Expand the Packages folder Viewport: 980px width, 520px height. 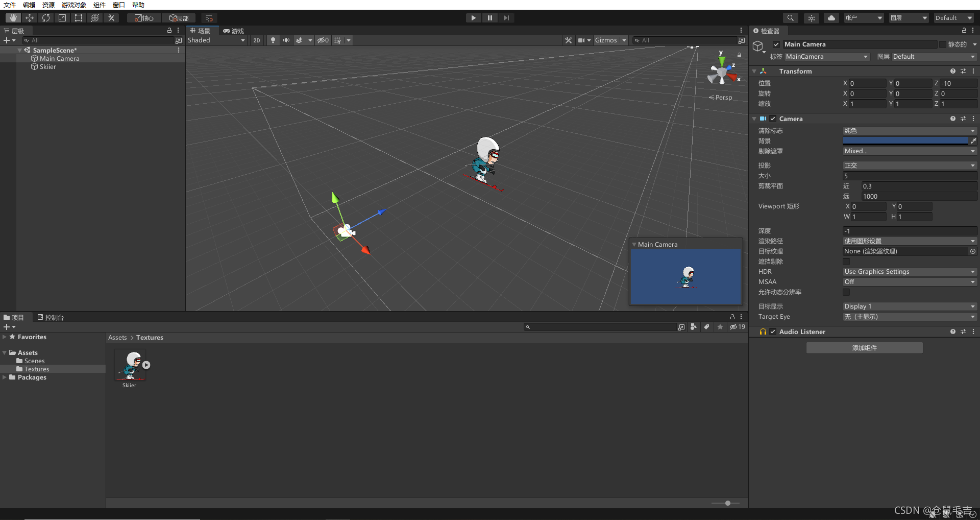(x=5, y=377)
